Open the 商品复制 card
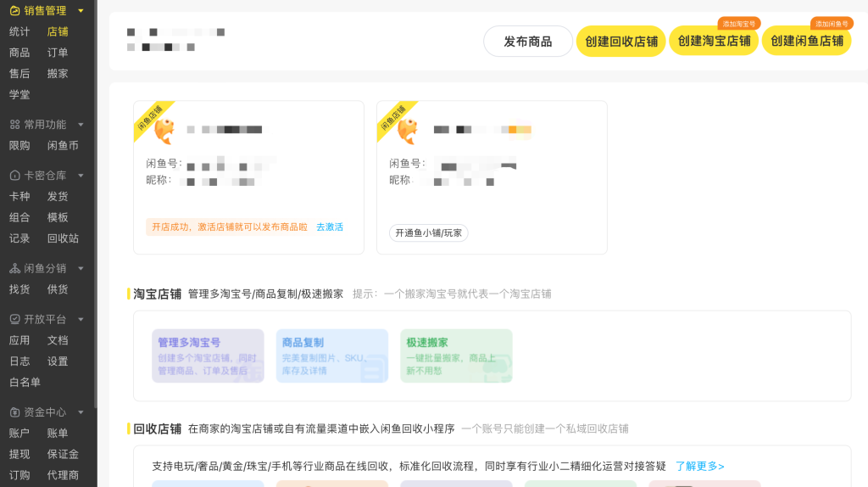The height and width of the screenshot is (487, 868). click(x=332, y=356)
